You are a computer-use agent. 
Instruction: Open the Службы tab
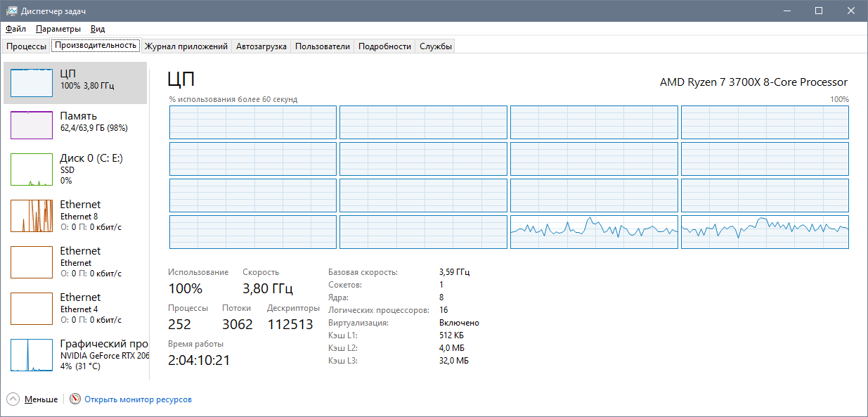pyautogui.click(x=435, y=46)
